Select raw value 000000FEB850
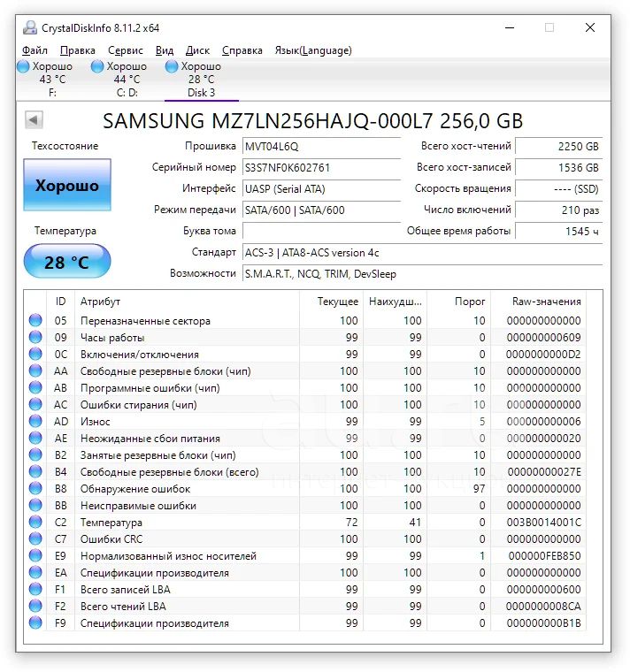 coord(545,555)
